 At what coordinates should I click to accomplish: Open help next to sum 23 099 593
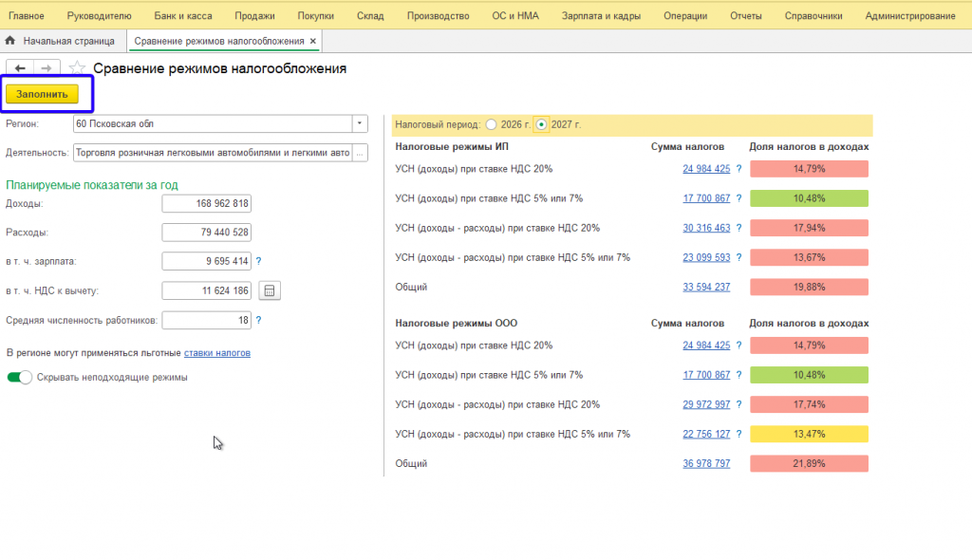tap(738, 257)
